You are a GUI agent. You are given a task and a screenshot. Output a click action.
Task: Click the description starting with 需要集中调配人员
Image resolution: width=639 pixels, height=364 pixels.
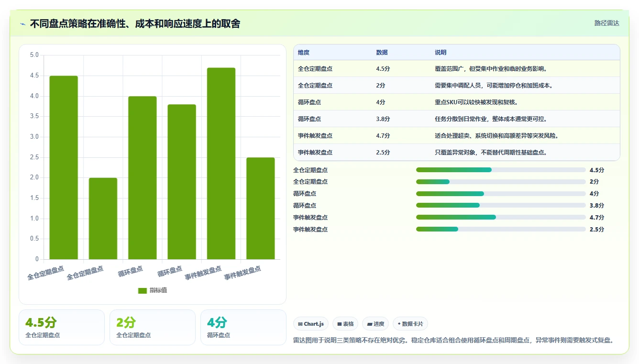tap(494, 86)
